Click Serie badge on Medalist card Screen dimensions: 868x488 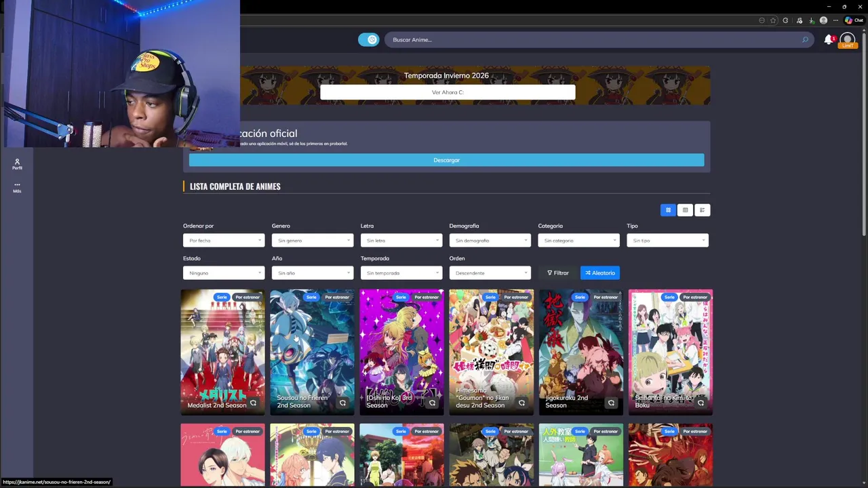click(x=222, y=297)
